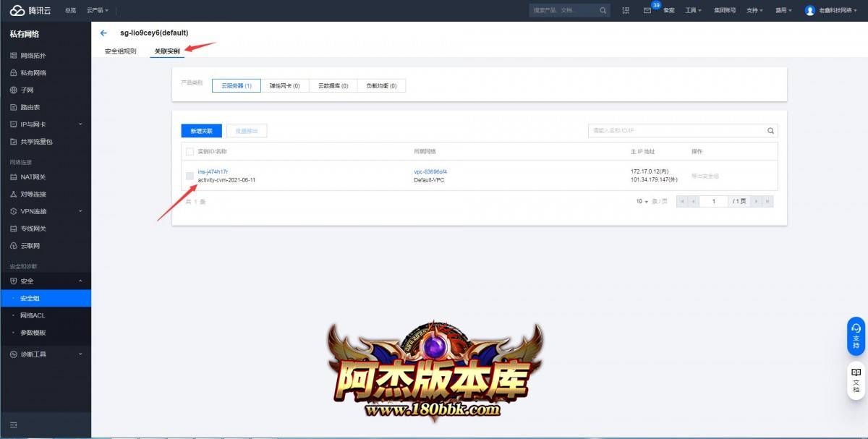868x439 pixels.
Task: Click the activity-cvm-2021-06-11 instance name
Action: point(226,179)
